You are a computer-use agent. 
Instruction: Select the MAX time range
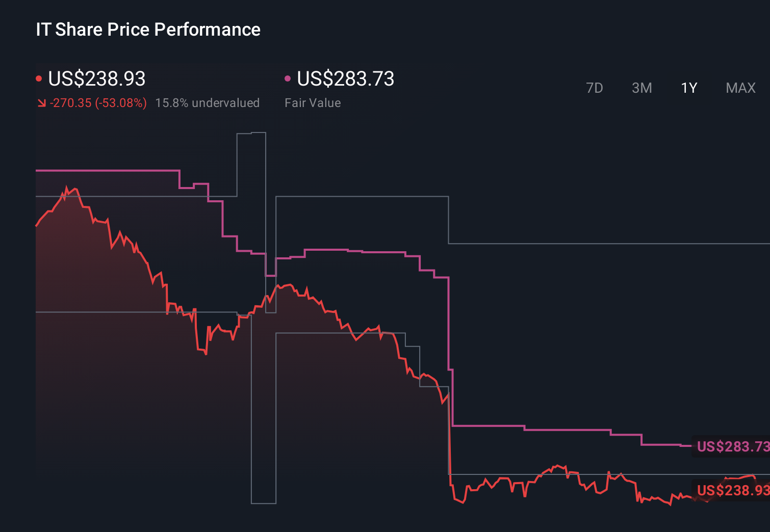click(x=740, y=88)
